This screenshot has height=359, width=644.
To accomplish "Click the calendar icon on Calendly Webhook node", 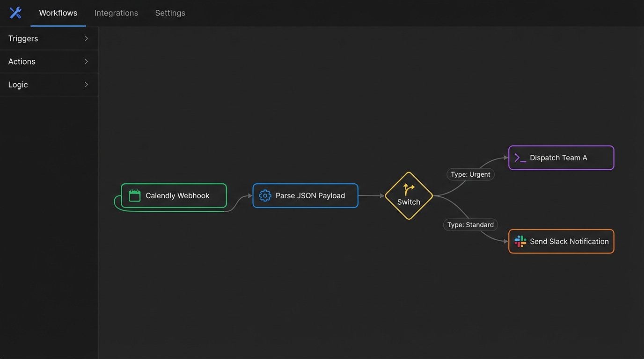I will click(134, 195).
